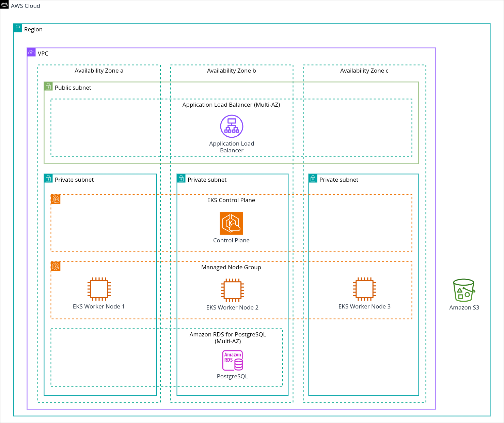Click the EKS Worker Node 1 label
This screenshot has width=504, height=423.
tap(99, 306)
